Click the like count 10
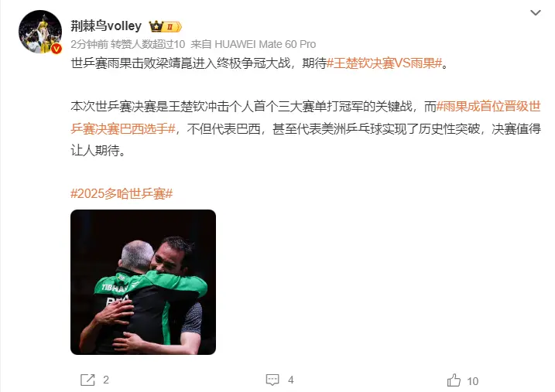 pos(472,381)
